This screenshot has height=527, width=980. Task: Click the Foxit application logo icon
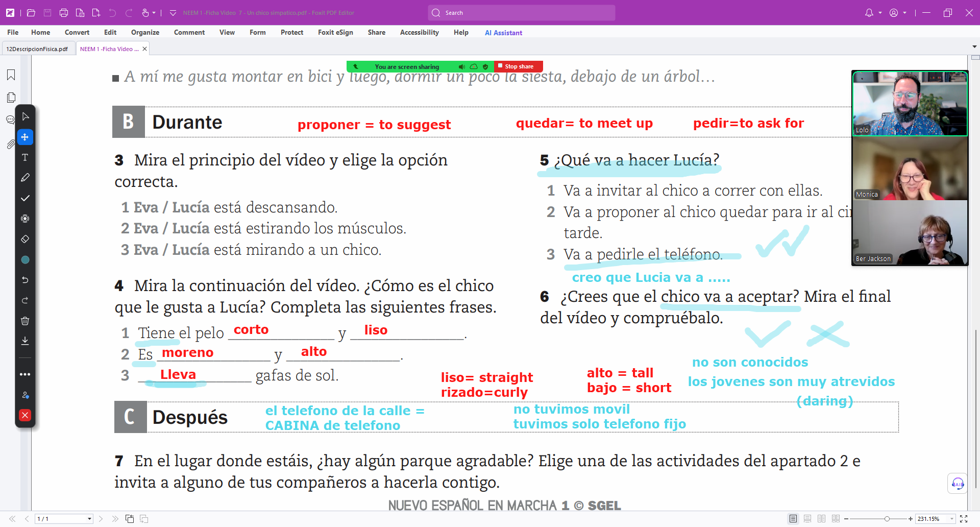pos(10,13)
